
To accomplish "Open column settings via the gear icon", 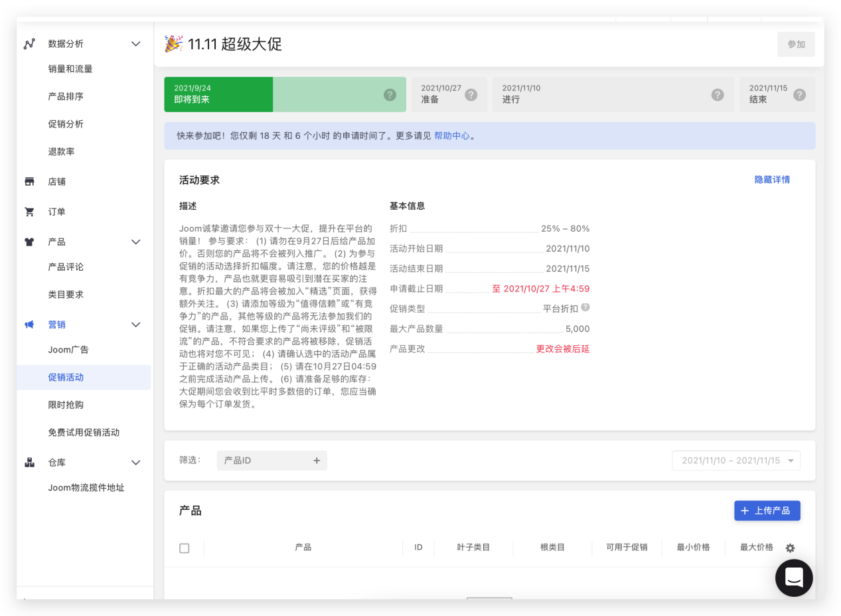I will click(x=789, y=548).
